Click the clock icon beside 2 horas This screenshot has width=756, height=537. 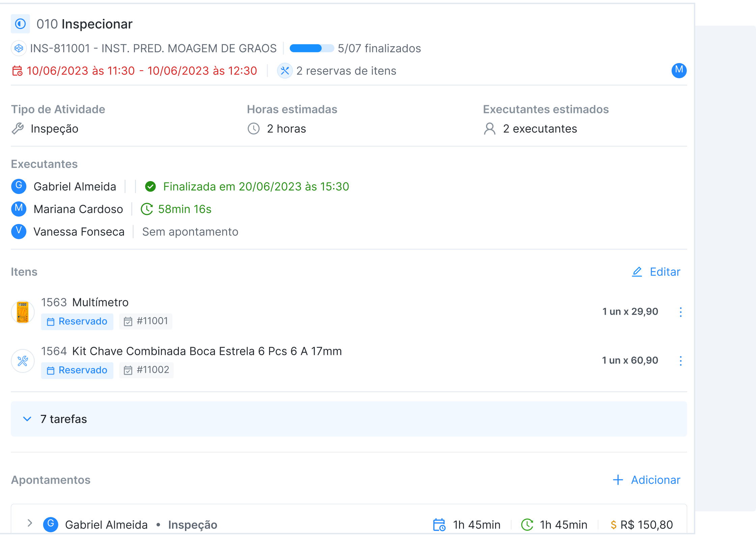point(253,129)
